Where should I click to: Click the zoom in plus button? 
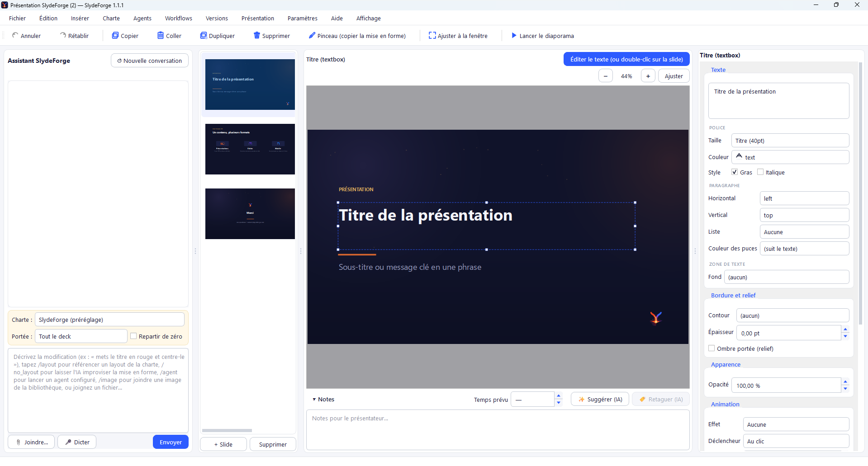click(648, 76)
